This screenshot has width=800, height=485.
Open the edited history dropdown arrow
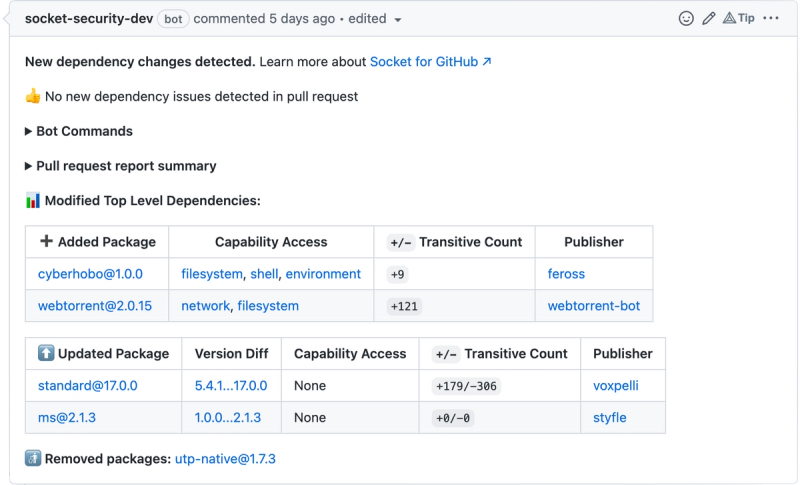click(398, 20)
